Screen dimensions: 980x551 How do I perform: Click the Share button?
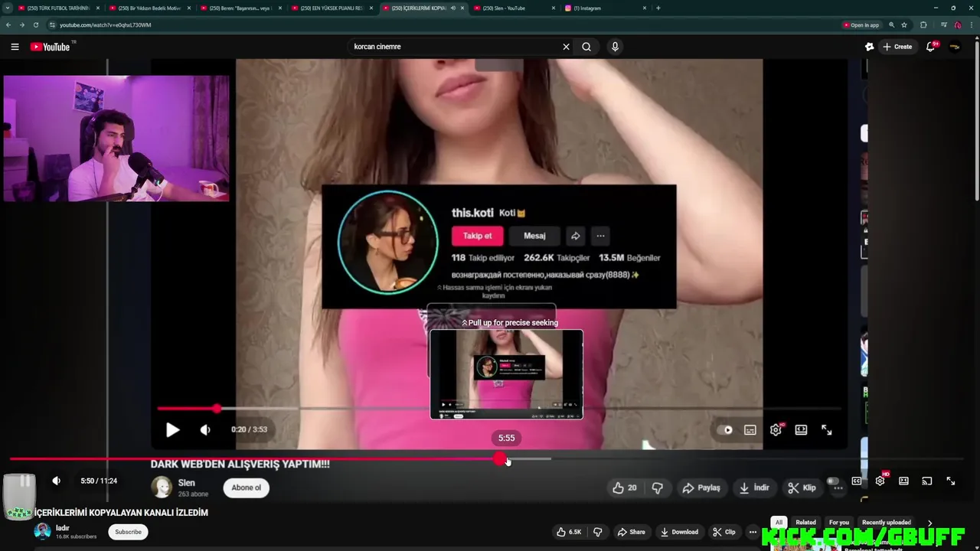(x=632, y=532)
